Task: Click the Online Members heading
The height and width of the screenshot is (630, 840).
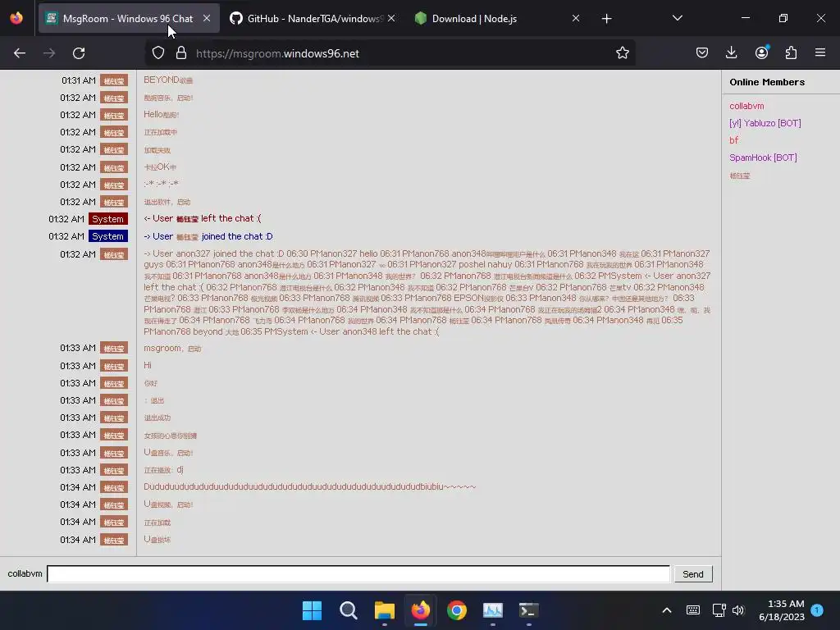Action: click(767, 82)
